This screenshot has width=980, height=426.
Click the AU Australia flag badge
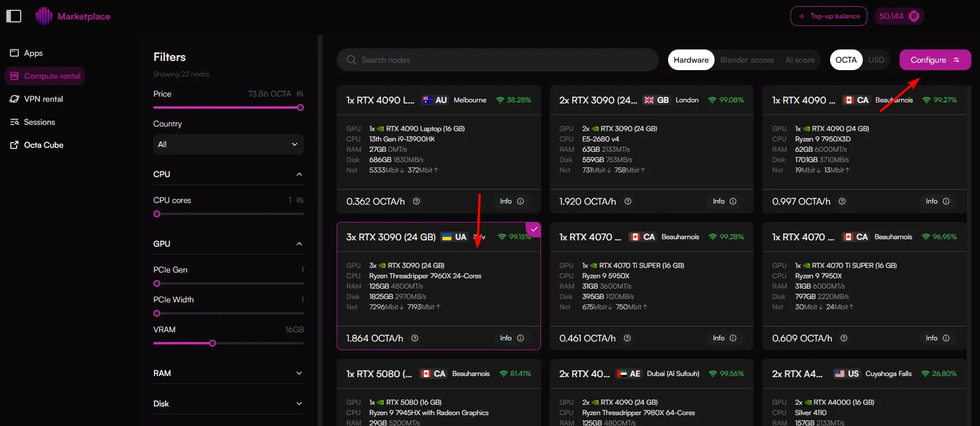click(435, 100)
